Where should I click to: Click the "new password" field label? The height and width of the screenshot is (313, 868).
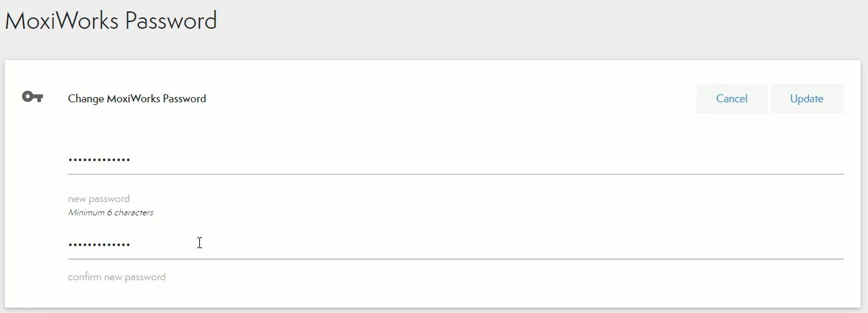coord(99,199)
